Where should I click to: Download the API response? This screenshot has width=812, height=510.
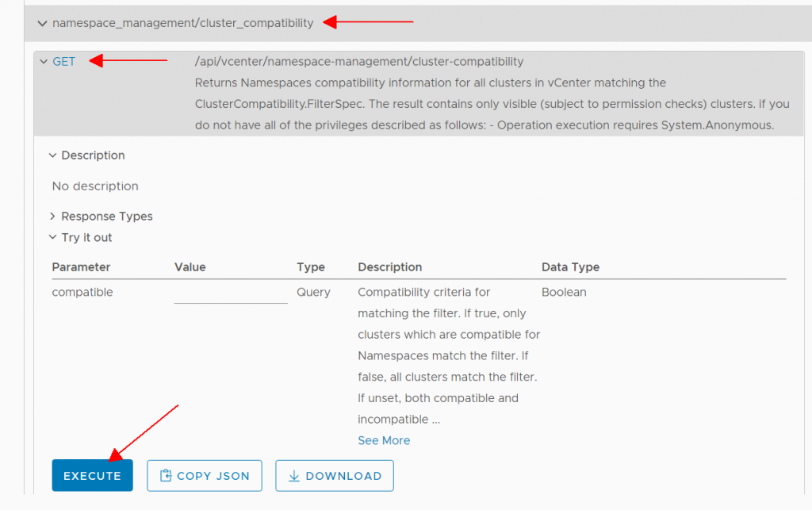(334, 475)
